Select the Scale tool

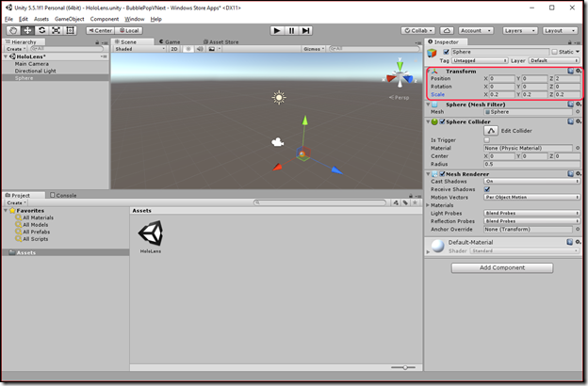[56, 31]
